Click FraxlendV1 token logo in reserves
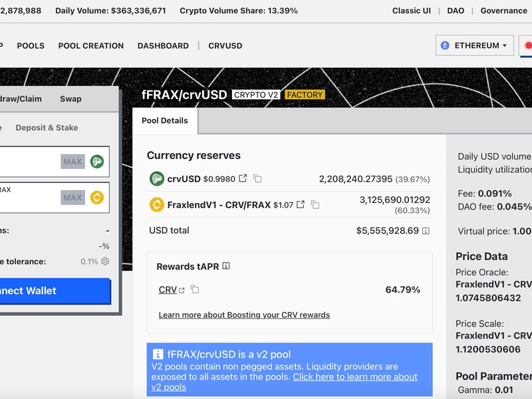 pyautogui.click(x=157, y=205)
